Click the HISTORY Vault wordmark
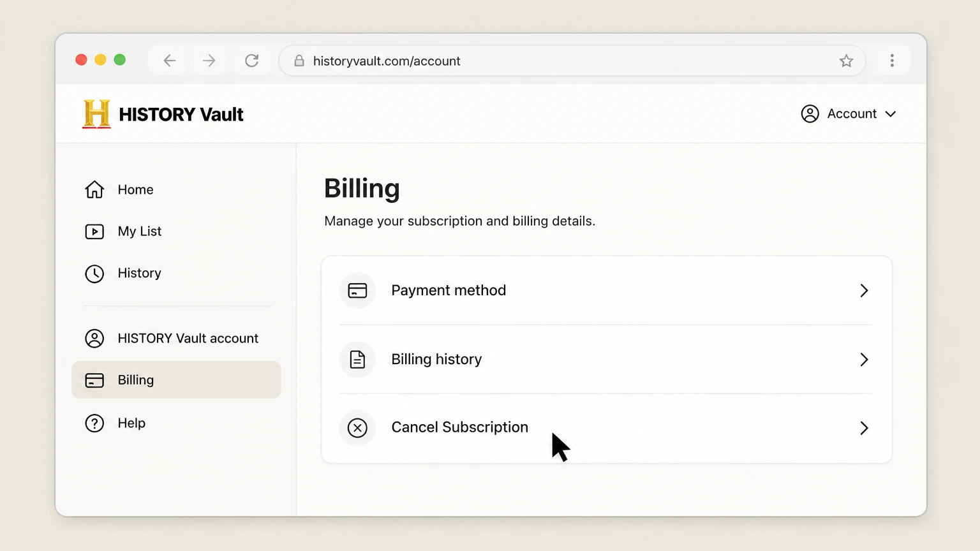Viewport: 980px width, 551px height. [181, 114]
